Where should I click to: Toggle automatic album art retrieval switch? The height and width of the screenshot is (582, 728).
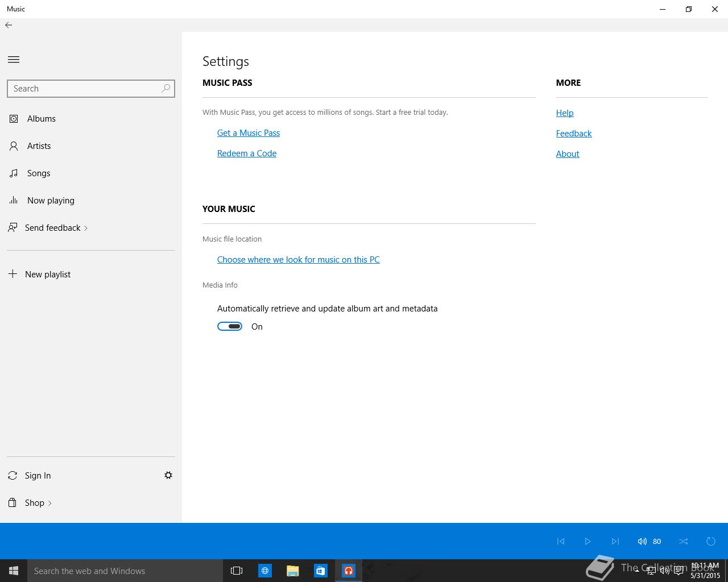[230, 326]
